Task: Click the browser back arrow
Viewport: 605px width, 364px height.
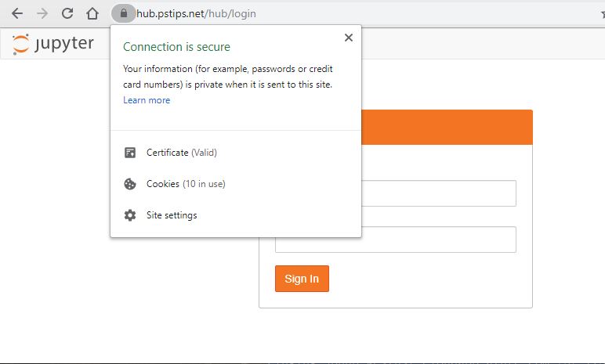Action: click(17, 13)
